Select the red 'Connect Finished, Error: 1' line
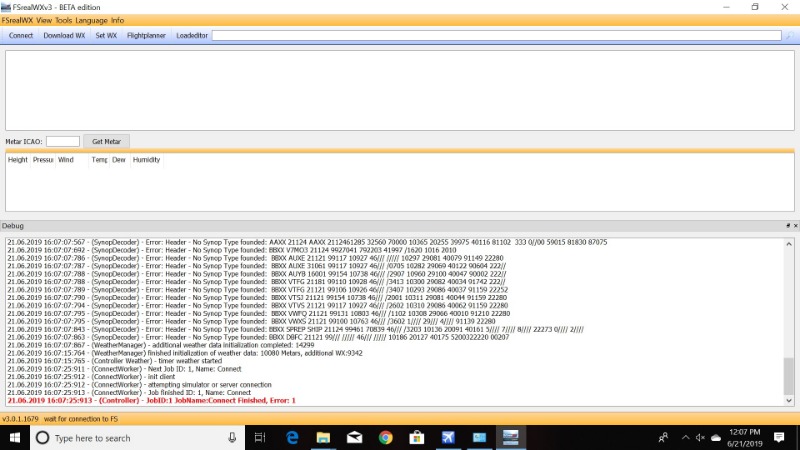The width and height of the screenshot is (800, 450). click(152, 401)
